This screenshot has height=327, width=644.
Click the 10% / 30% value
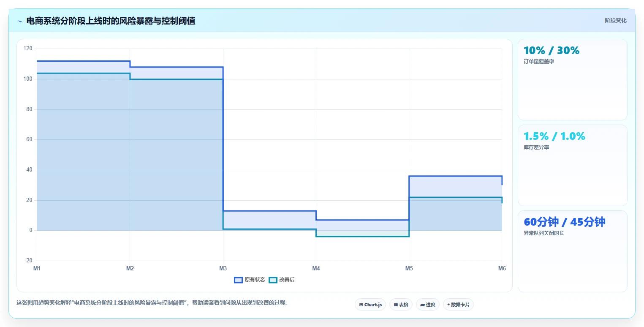tap(552, 51)
